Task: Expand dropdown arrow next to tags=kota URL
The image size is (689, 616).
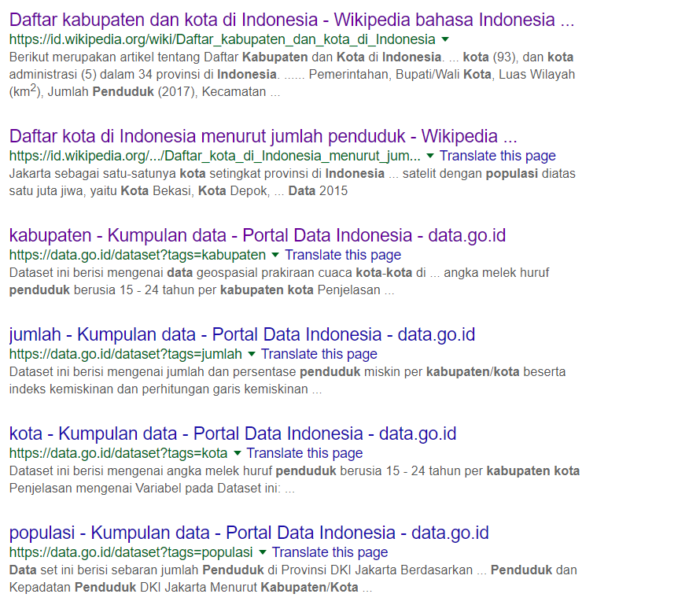Action: pos(238,453)
